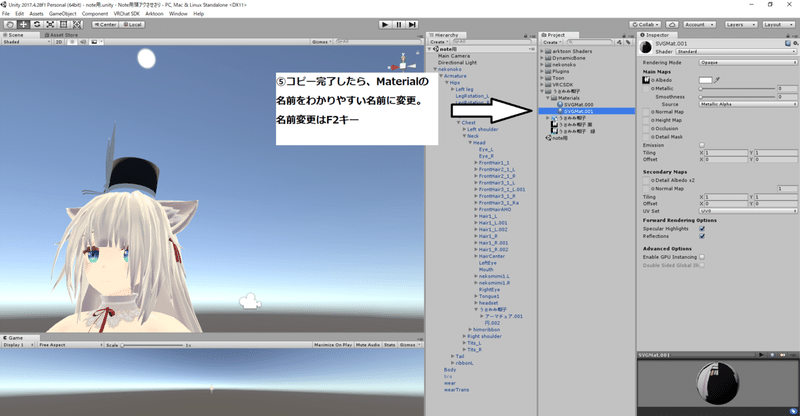Image resolution: width=800 pixels, height=416 pixels.
Task: Click the Project search-by-type icon
Action: click(619, 42)
